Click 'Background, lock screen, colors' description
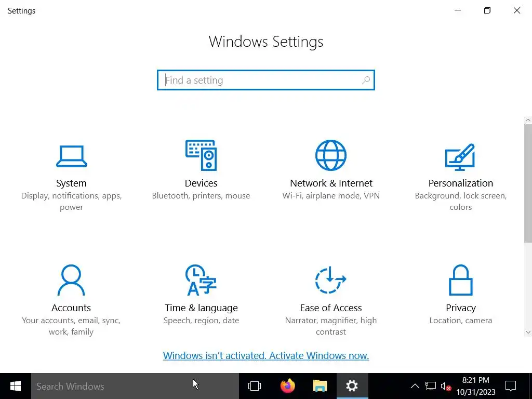Viewport: 532px width, 399px height. [460, 201]
